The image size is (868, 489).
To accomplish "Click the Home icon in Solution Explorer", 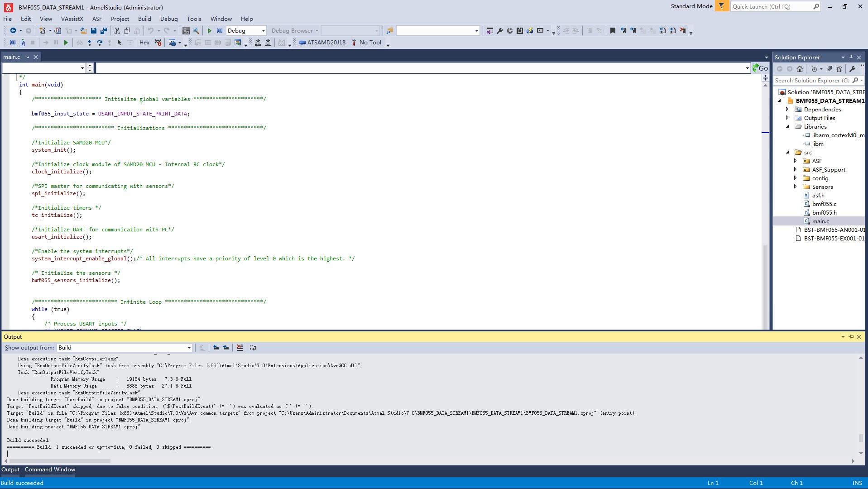I will tap(800, 69).
